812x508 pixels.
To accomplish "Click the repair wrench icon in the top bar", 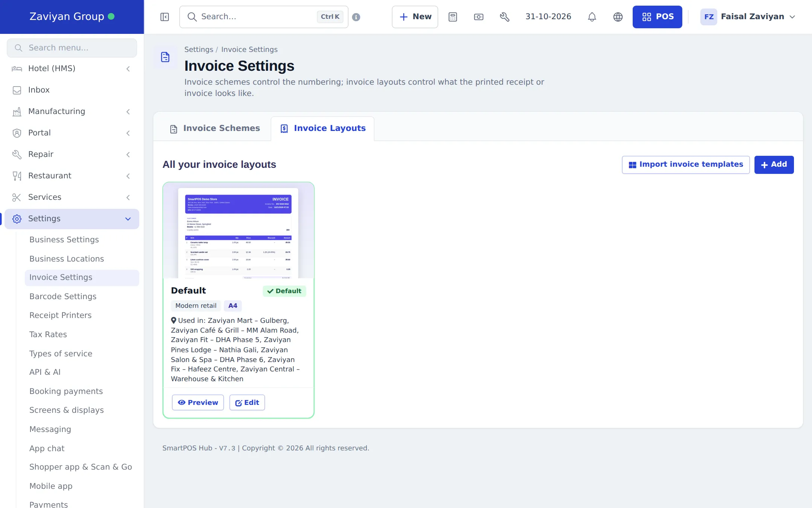I will coord(504,17).
